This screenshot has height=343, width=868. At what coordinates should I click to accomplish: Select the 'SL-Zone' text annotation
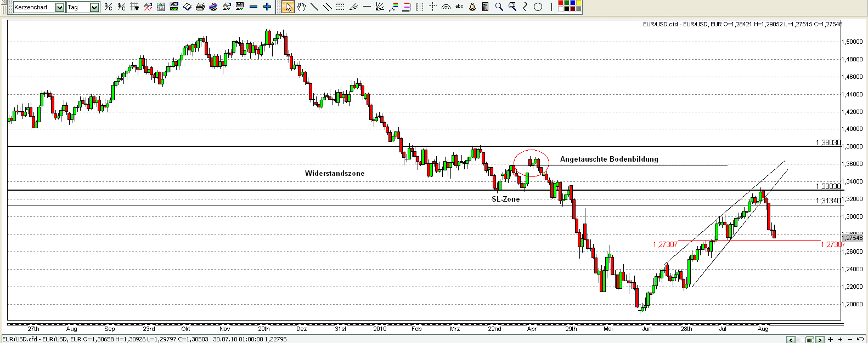pyautogui.click(x=505, y=199)
